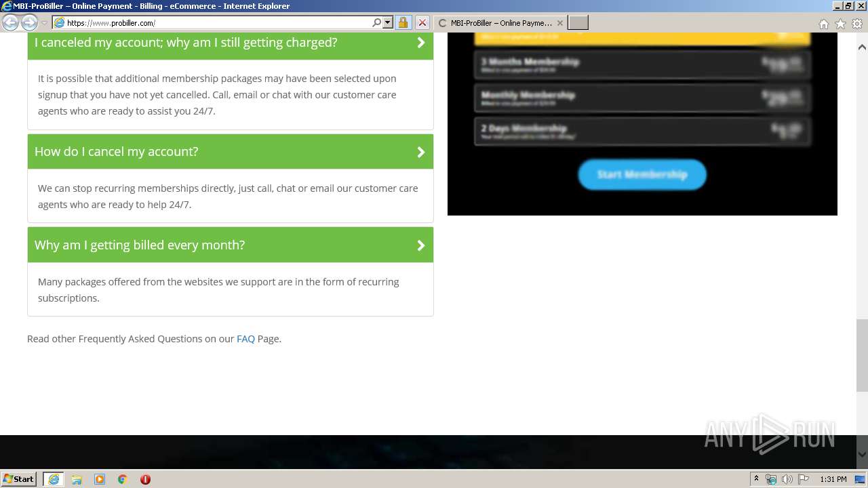This screenshot has width=868, height=488.
Task: Click the 1:31 PM system clock
Action: [833, 479]
